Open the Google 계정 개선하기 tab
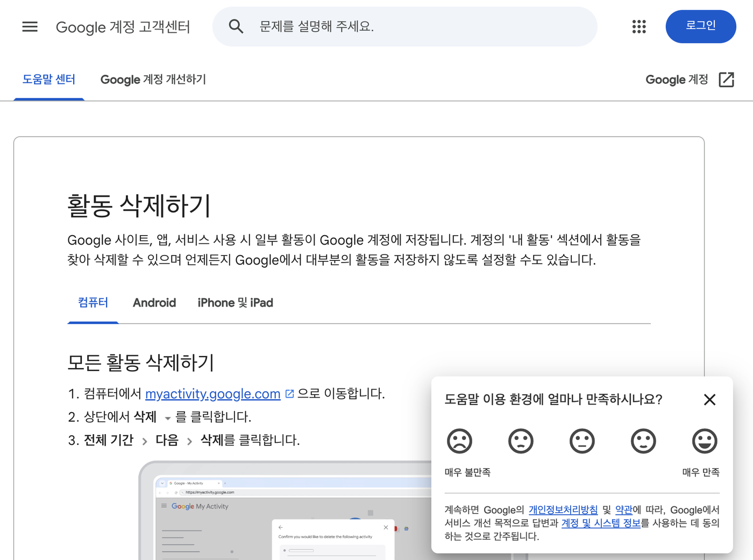The image size is (753, 560). (x=153, y=80)
